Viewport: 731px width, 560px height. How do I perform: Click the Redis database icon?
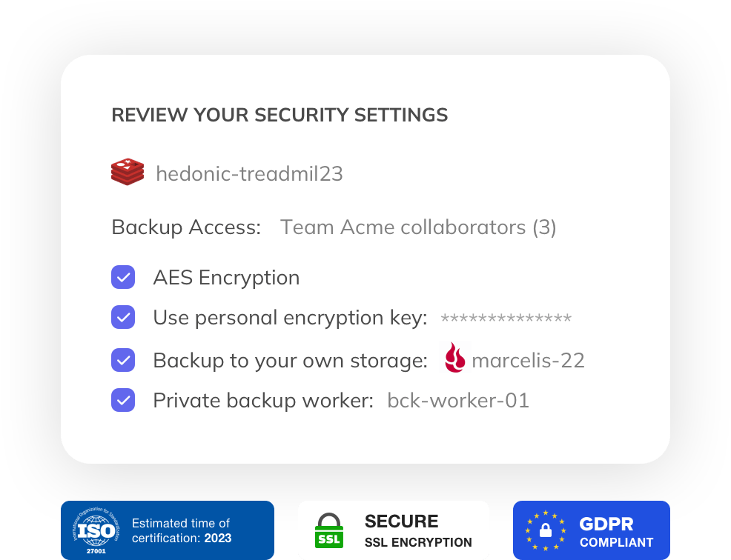click(x=128, y=173)
